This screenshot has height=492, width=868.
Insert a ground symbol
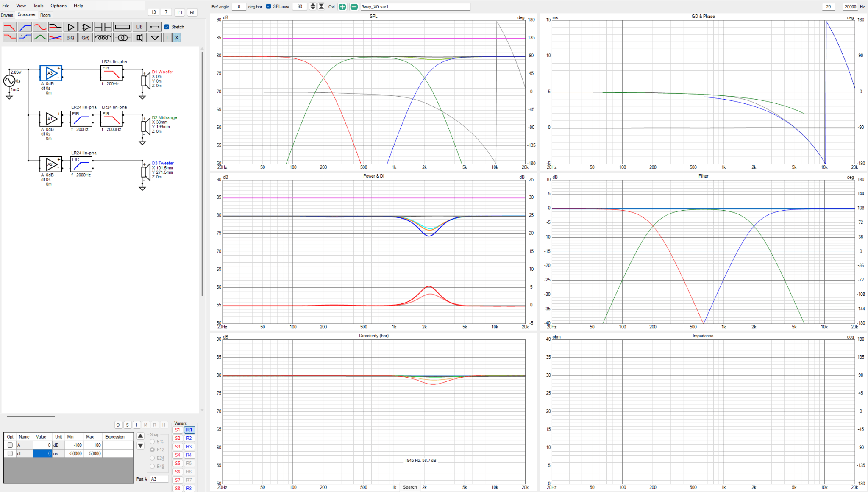tap(155, 38)
